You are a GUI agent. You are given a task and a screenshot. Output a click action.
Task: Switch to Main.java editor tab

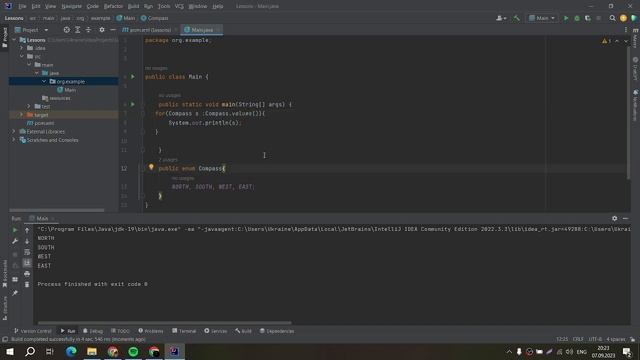[202, 30]
